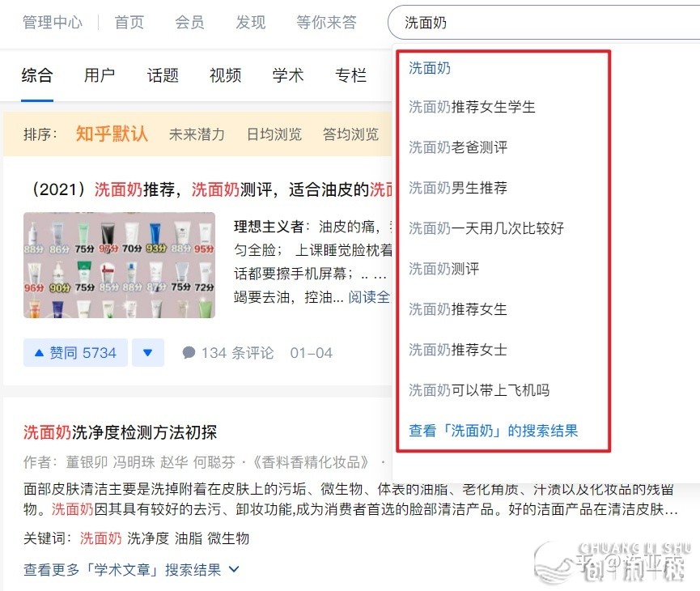Switch to the 视频 tab
Viewport: 700px width, 591px height.
[x=225, y=75]
